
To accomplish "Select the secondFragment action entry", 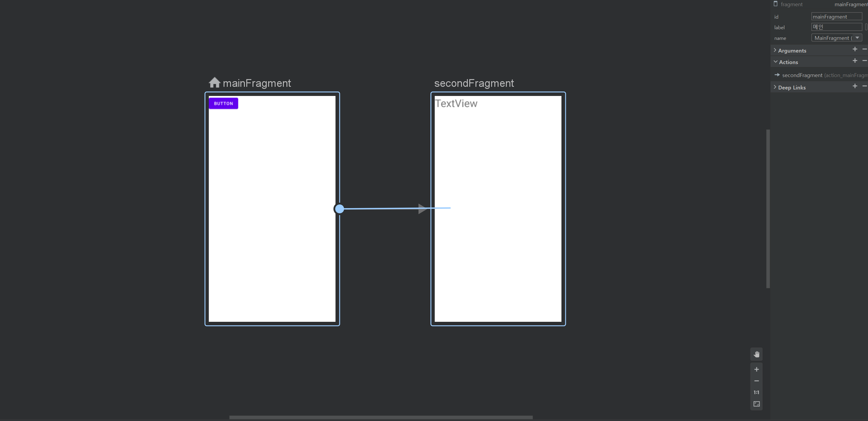I will 802,75.
